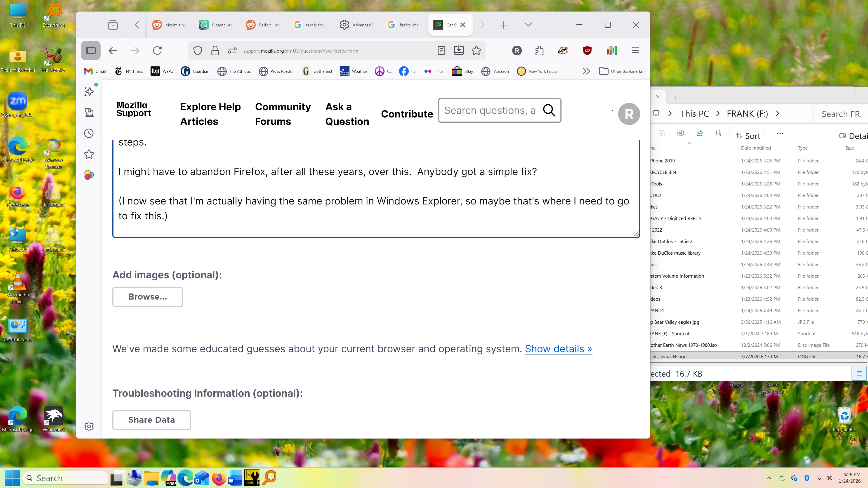
Task: Click the Browse... button for images
Action: (x=148, y=297)
